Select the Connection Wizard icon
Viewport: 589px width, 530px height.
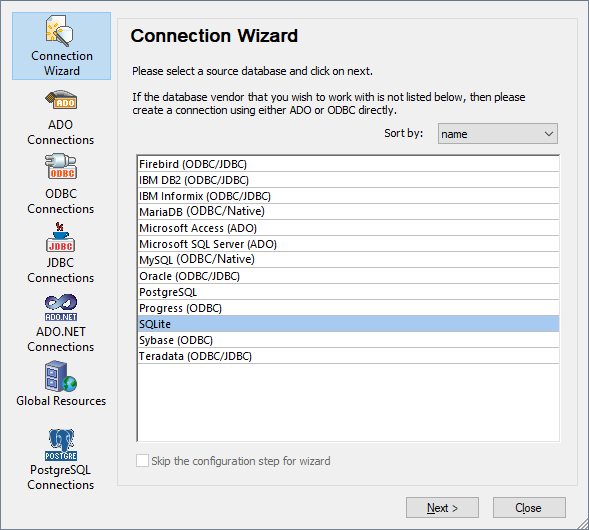(60, 31)
